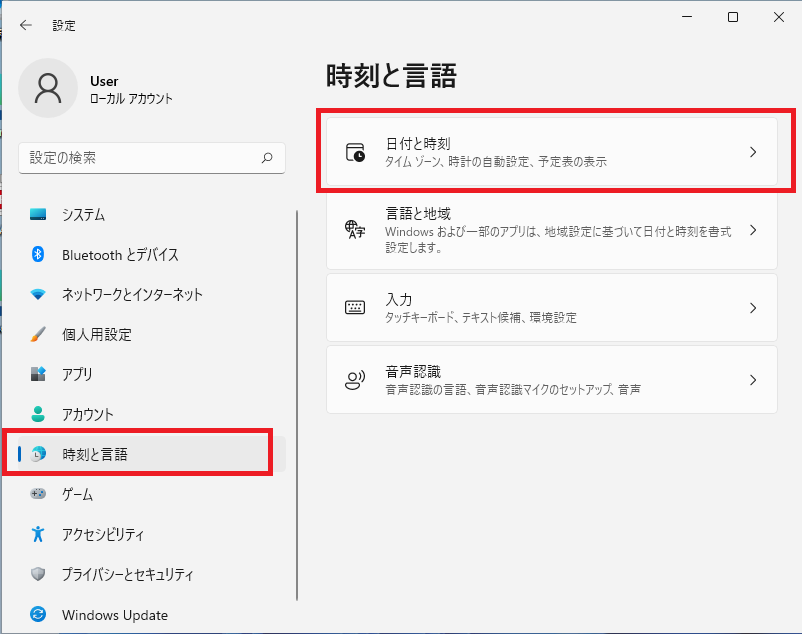Click the 音声認識の言語 description text
Screen dimensions: 802x634
pyautogui.click(x=513, y=390)
